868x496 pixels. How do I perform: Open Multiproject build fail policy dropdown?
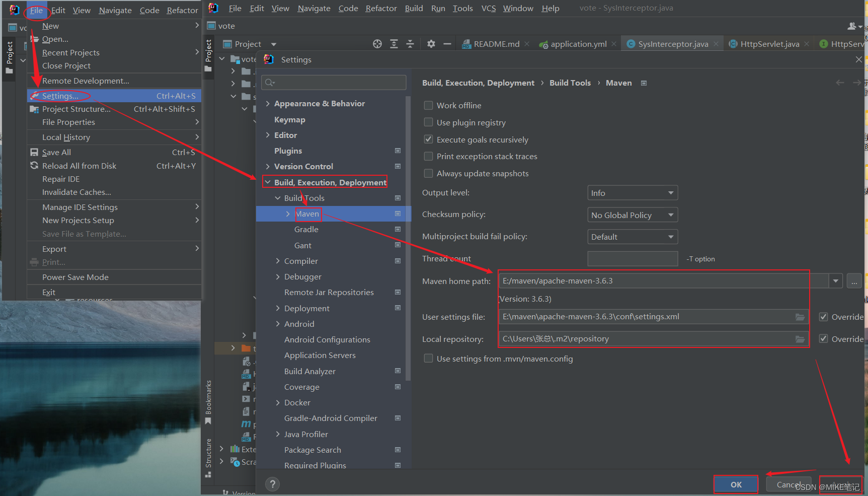tap(633, 237)
